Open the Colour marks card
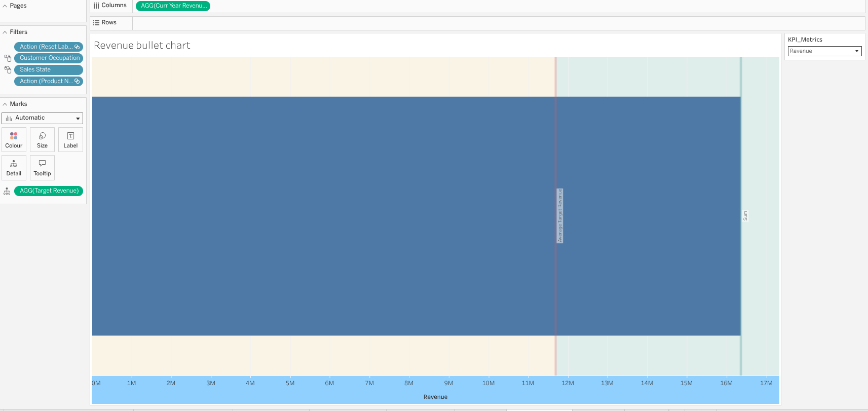 (x=14, y=140)
